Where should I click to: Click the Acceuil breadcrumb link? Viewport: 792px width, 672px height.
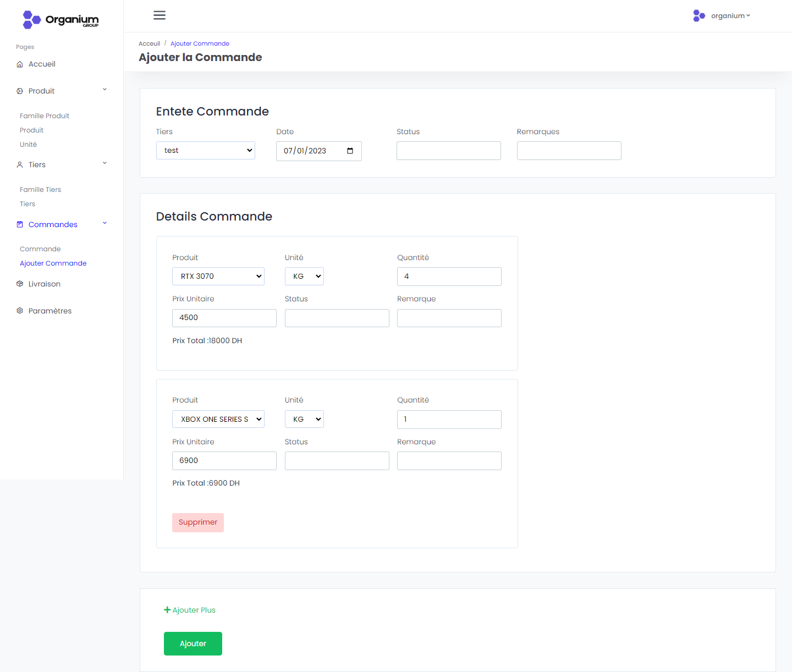149,44
